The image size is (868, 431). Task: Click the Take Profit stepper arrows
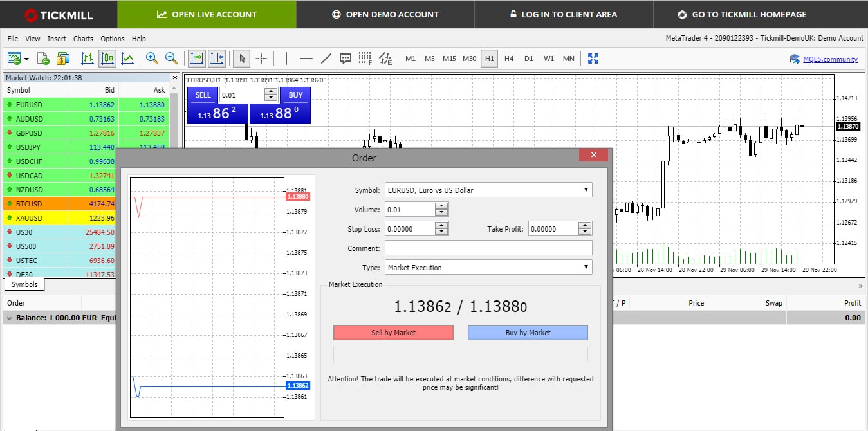tap(585, 228)
